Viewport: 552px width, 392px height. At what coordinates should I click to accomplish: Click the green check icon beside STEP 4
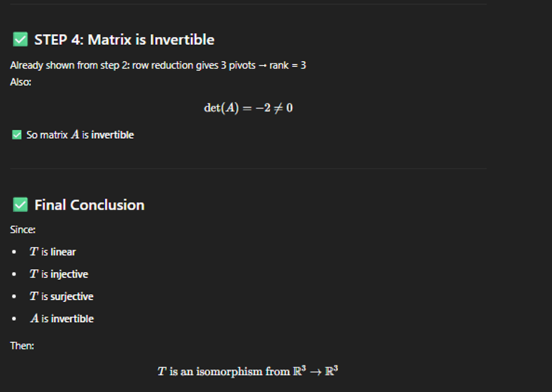click(x=20, y=39)
